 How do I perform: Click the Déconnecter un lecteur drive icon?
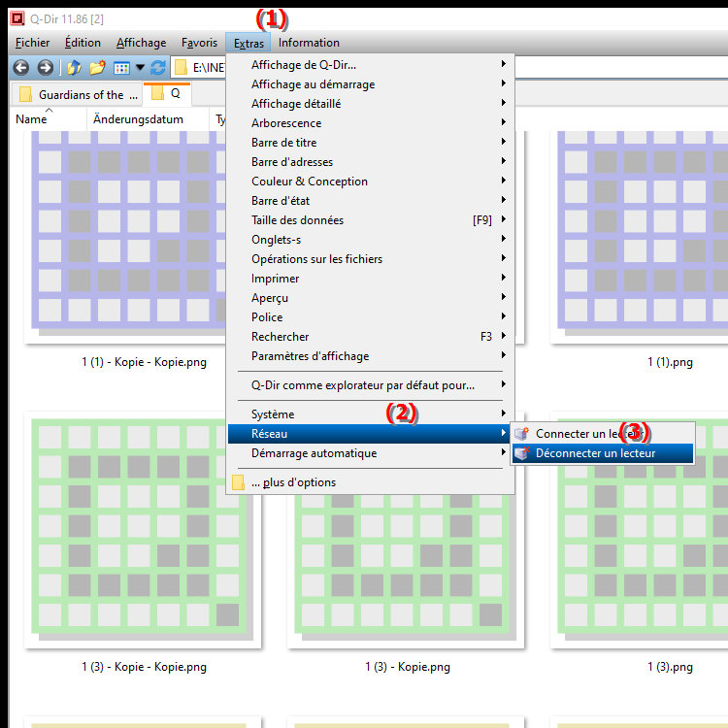click(522, 453)
